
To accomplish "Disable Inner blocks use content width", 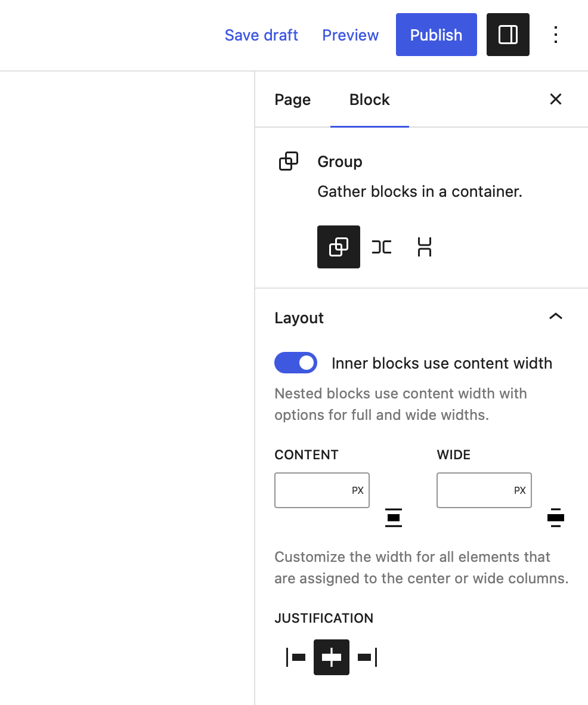I will pos(296,363).
